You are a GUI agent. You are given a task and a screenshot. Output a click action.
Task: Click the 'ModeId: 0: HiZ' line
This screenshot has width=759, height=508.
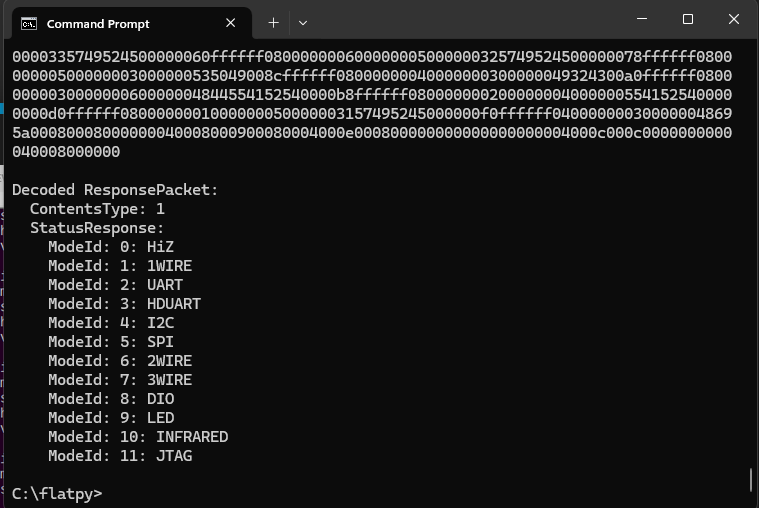click(x=111, y=247)
